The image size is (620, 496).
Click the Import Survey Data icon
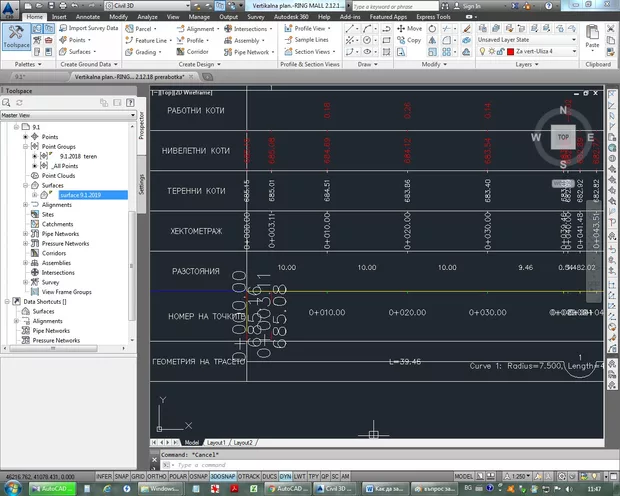(x=62, y=29)
